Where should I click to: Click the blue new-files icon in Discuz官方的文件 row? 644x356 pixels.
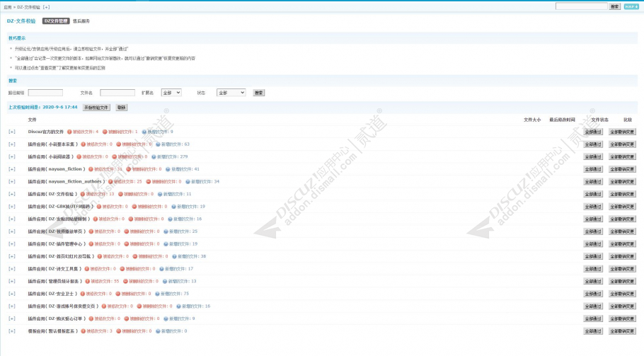144,132
